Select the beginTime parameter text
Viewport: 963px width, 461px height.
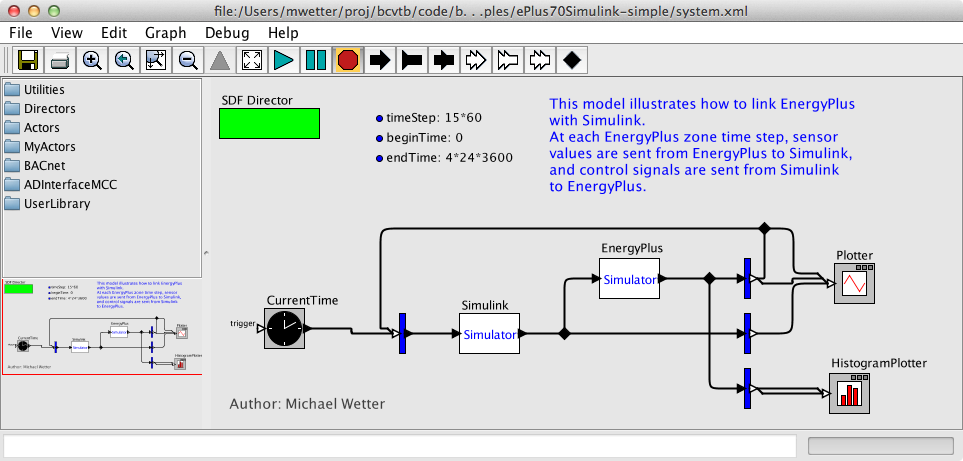424,138
